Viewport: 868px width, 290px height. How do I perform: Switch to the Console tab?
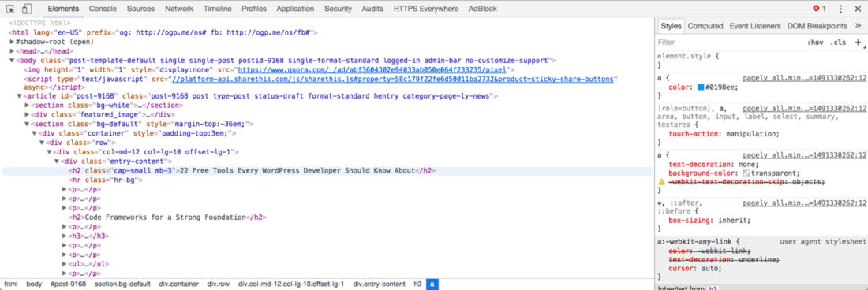pos(103,9)
